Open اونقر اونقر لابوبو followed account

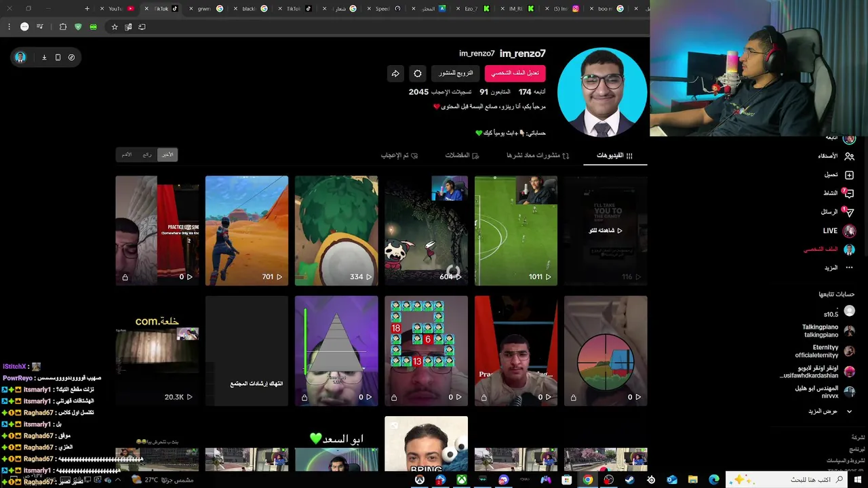click(817, 371)
